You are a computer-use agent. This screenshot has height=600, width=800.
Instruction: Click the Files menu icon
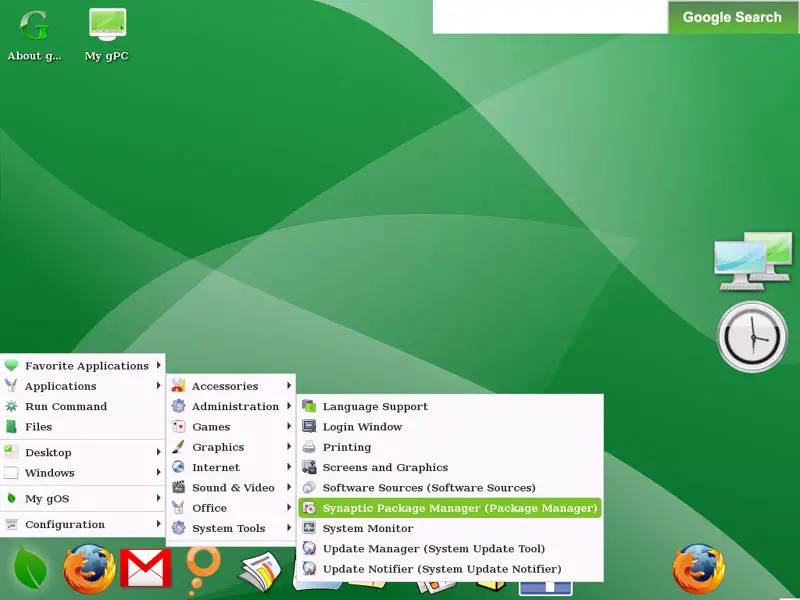(x=11, y=427)
